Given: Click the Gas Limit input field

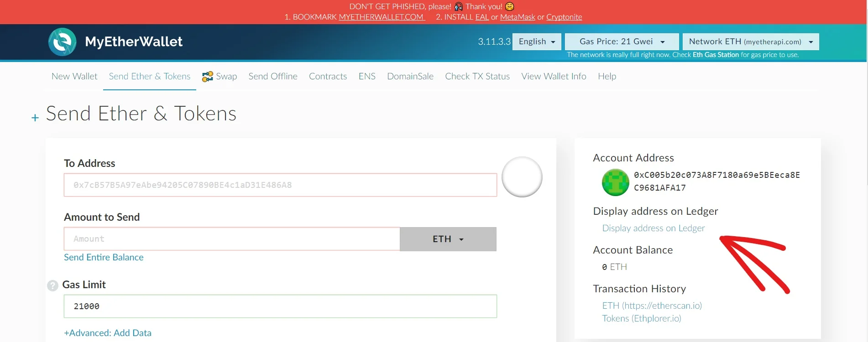Looking at the screenshot, I should pyautogui.click(x=280, y=306).
